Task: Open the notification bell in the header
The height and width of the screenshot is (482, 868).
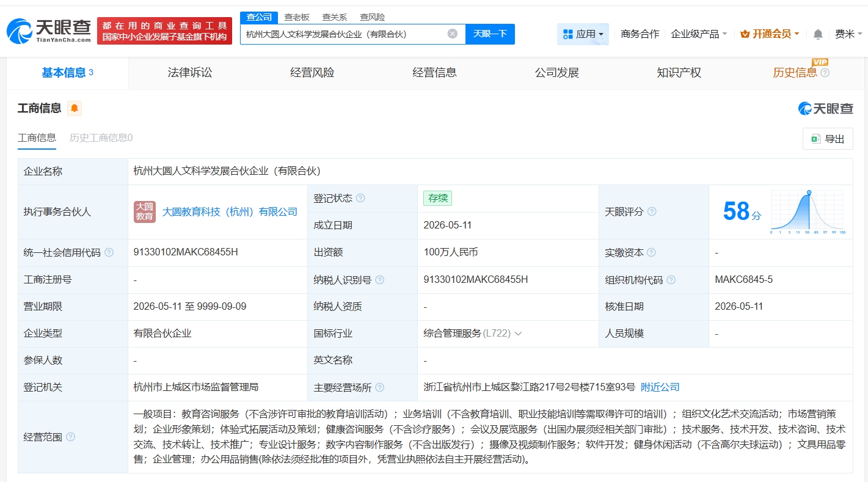Action: [x=818, y=34]
